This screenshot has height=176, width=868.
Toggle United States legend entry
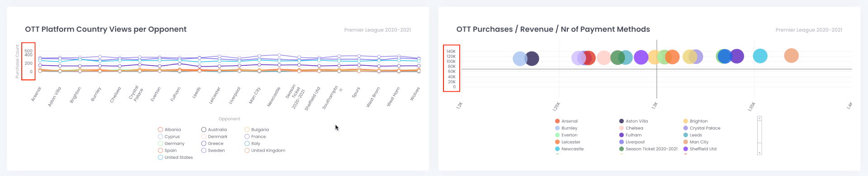175,157
